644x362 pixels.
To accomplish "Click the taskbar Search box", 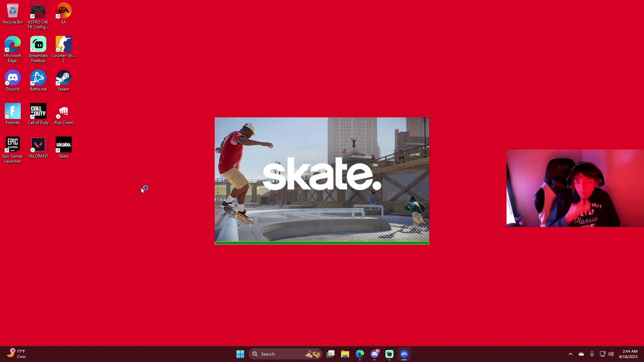I will pyautogui.click(x=286, y=354).
